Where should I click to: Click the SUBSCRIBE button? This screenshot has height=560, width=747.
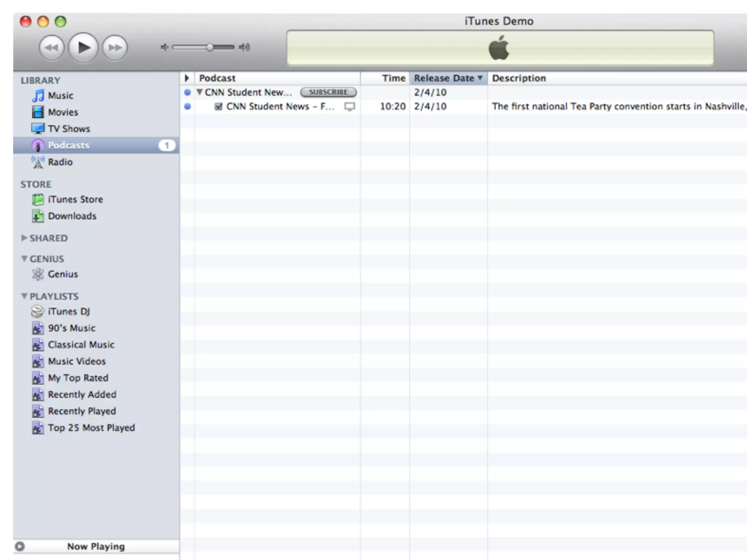328,92
